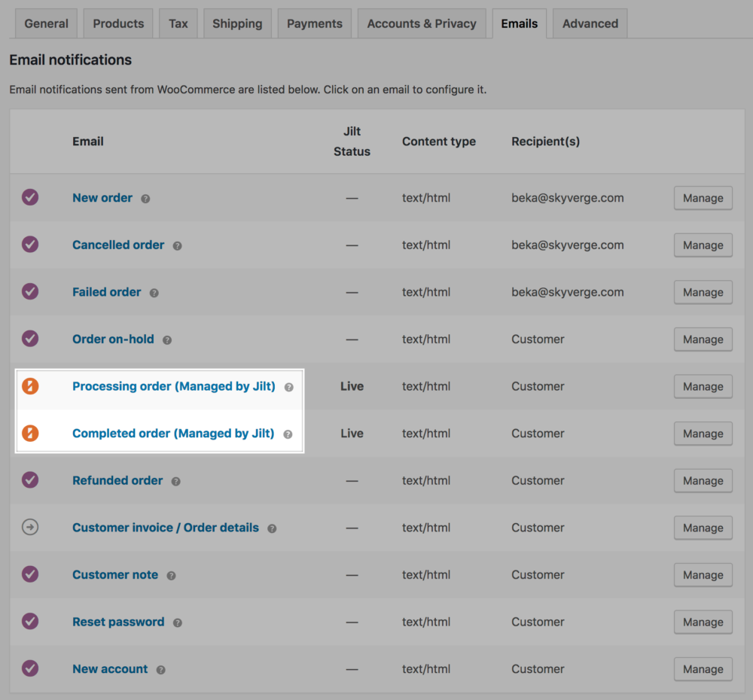Screen dimensions: 753x700
Task: Open the Failed order email link
Action: pos(107,292)
